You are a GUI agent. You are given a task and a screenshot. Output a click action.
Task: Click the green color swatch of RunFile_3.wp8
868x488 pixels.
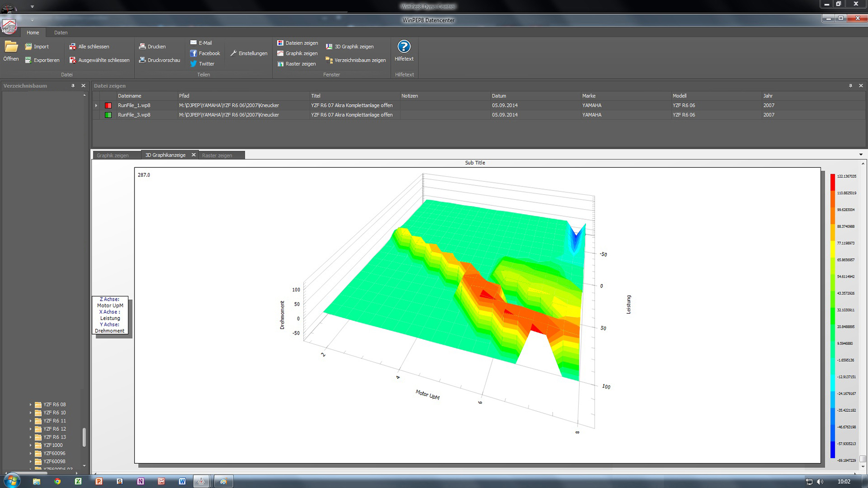pos(108,115)
